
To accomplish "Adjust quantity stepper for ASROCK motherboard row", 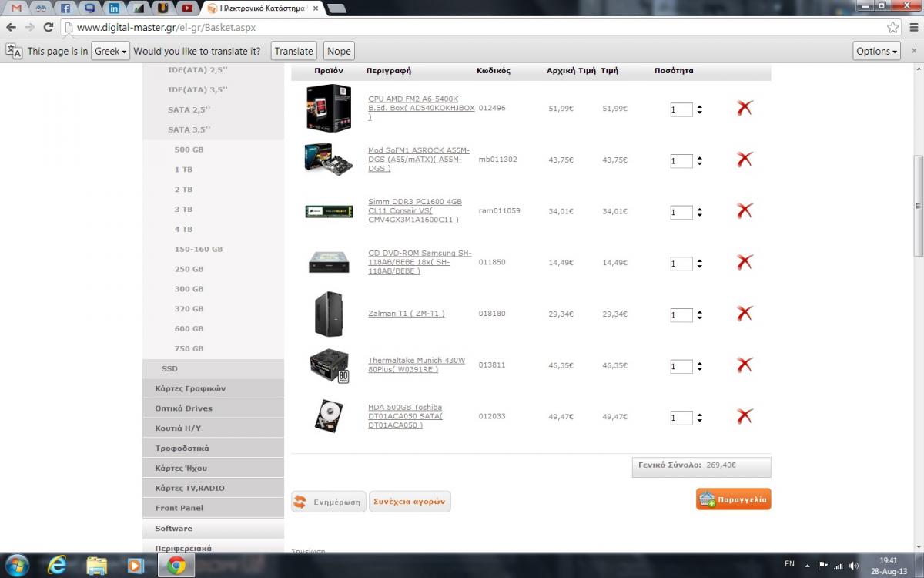I will [699, 161].
